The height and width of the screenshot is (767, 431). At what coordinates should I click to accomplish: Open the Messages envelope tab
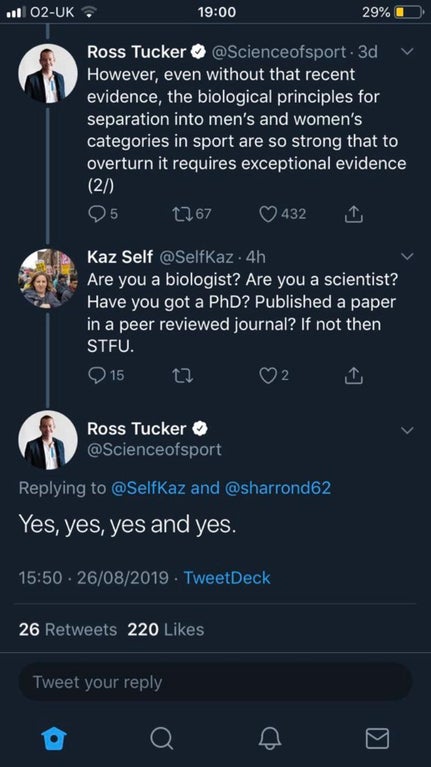pyautogui.click(x=377, y=738)
